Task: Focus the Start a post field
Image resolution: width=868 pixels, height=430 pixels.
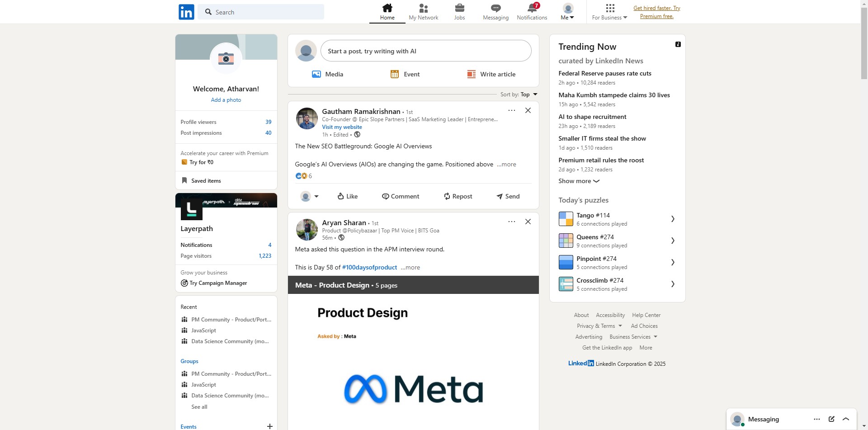Action: (x=426, y=51)
